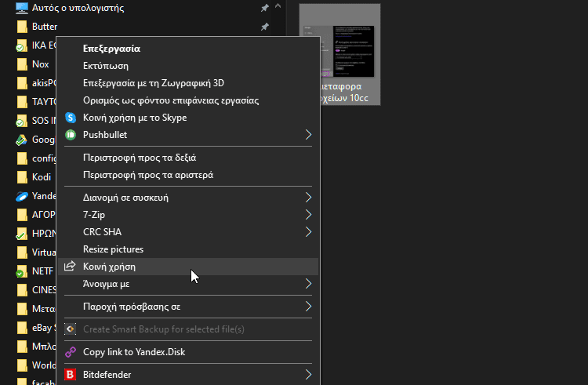The width and height of the screenshot is (588, 385).
Task: Click the ΤΑΥΤΟ folder icon
Action: pos(22,102)
